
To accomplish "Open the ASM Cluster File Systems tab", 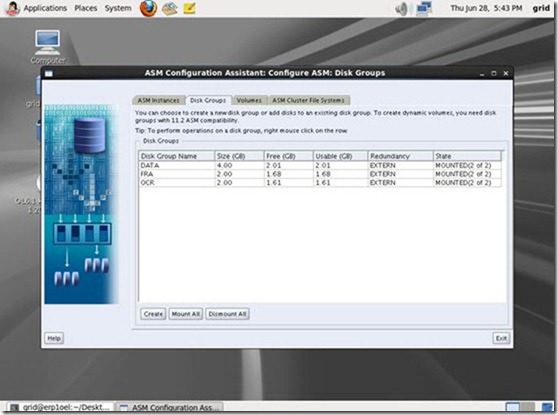I will point(309,100).
